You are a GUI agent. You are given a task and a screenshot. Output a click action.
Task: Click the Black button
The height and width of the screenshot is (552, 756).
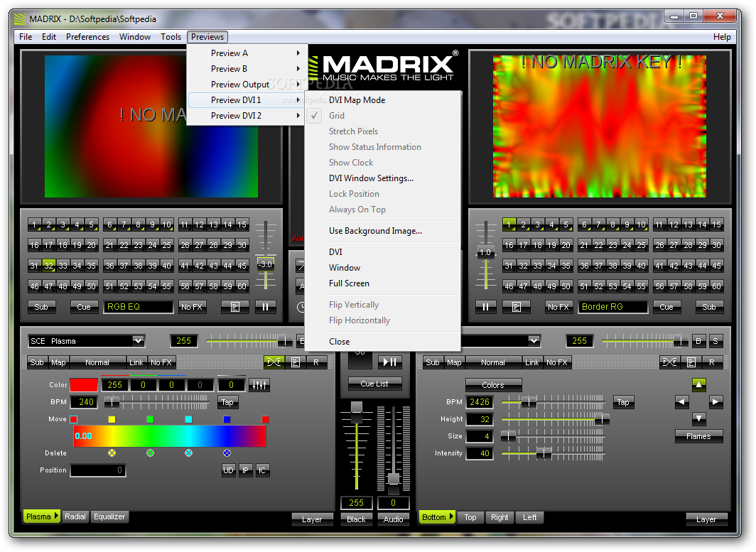pos(356,519)
